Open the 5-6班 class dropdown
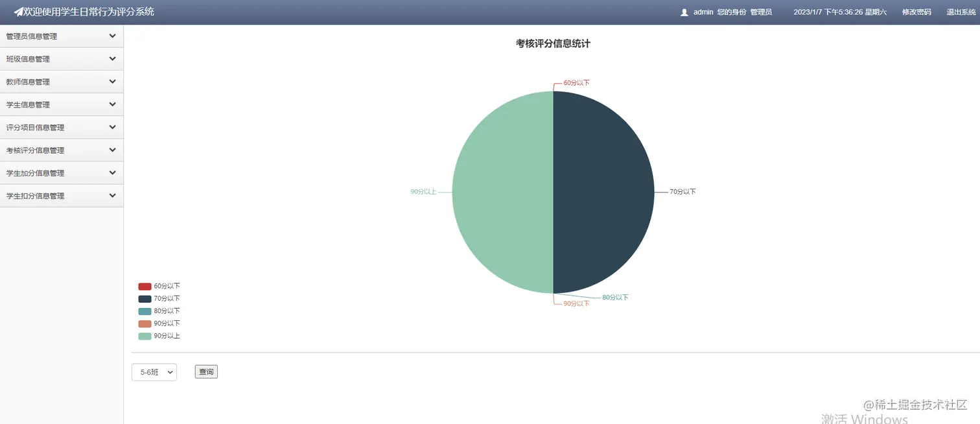 click(x=154, y=372)
